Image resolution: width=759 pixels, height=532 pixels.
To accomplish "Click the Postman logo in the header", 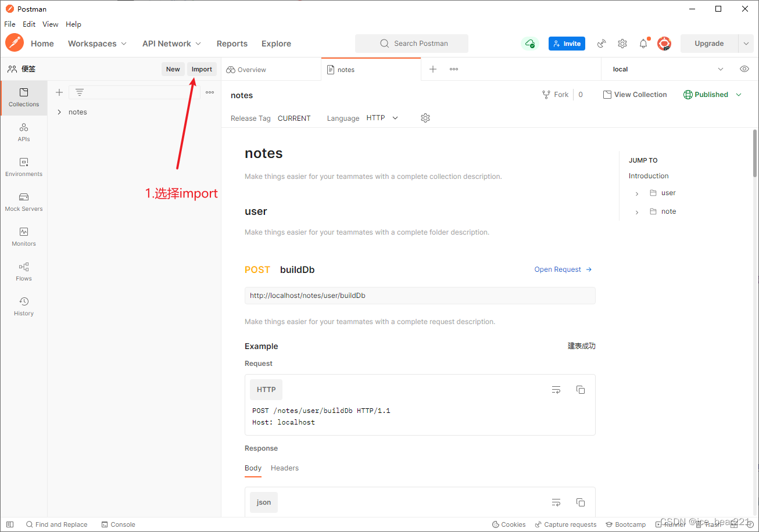I will (x=15, y=43).
